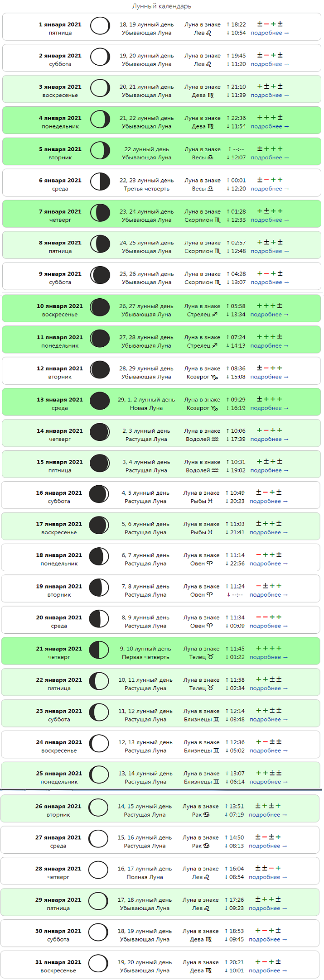324x980 pixels.
Task: Open подробнее link for 18 января 2021
Action: pyautogui.click(x=269, y=564)
